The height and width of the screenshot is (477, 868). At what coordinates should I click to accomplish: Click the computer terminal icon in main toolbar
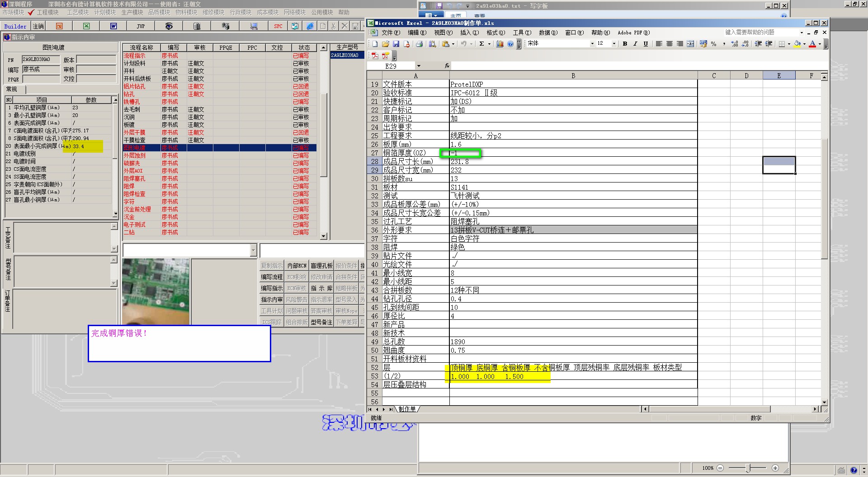coord(254,26)
